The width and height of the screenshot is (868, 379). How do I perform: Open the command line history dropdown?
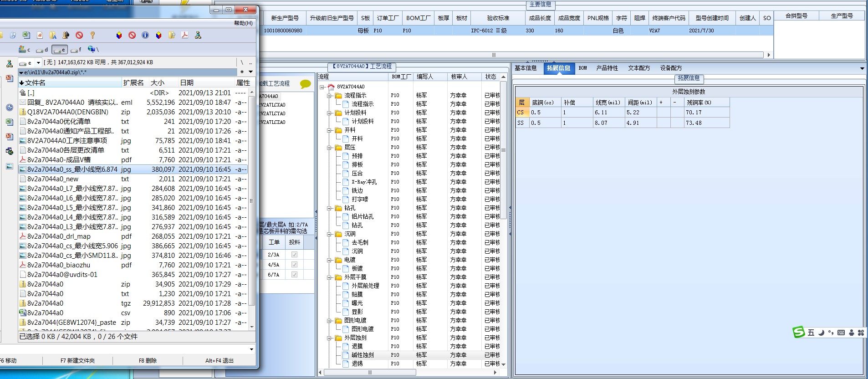click(251, 349)
